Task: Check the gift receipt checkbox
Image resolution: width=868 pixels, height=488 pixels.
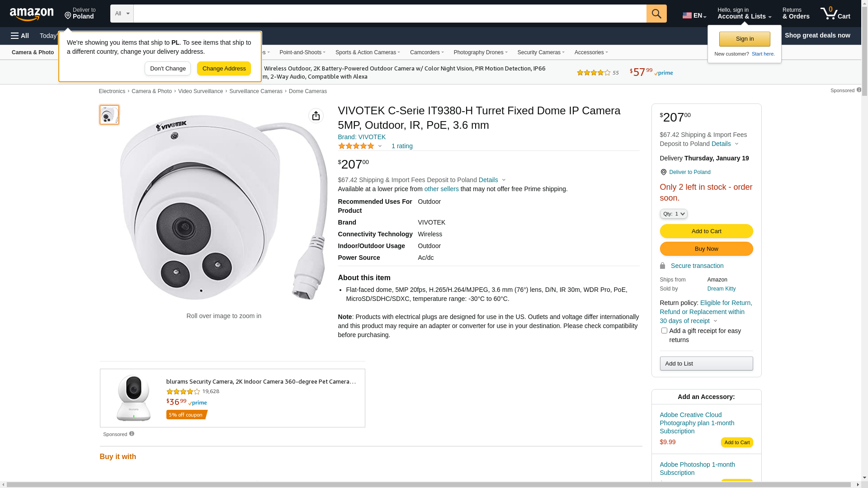Action: pyautogui.click(x=664, y=331)
